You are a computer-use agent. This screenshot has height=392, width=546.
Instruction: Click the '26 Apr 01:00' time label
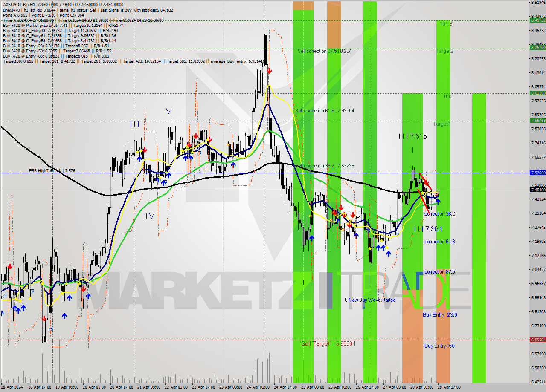coord(340,387)
